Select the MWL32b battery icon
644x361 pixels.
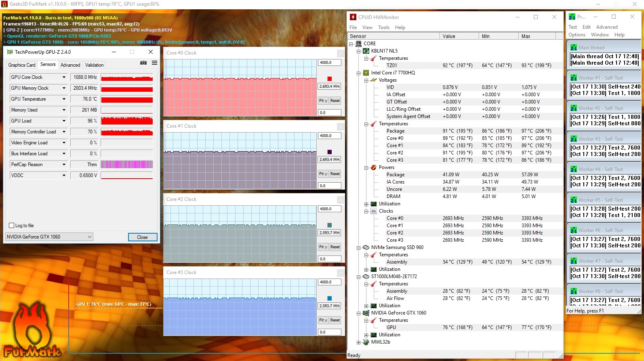366,342
